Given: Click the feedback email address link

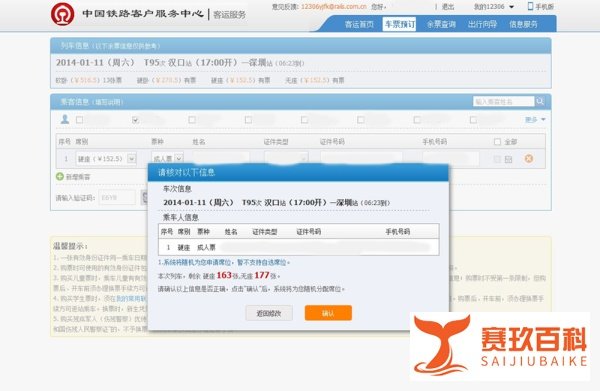Looking at the screenshot, I should click(x=333, y=7).
